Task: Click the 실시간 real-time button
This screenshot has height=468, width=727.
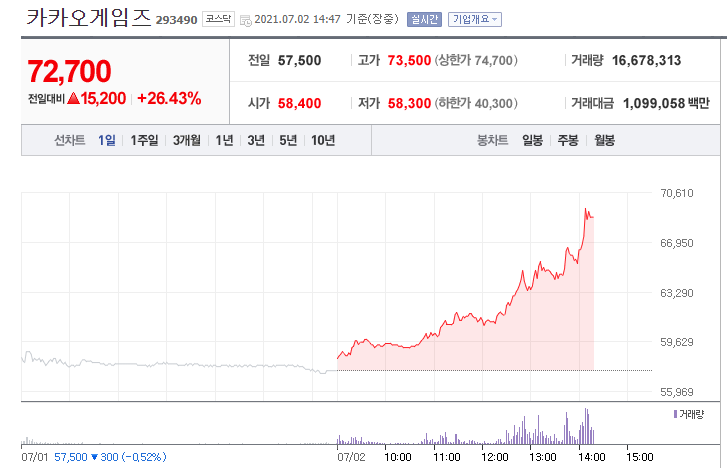Action: [424, 19]
